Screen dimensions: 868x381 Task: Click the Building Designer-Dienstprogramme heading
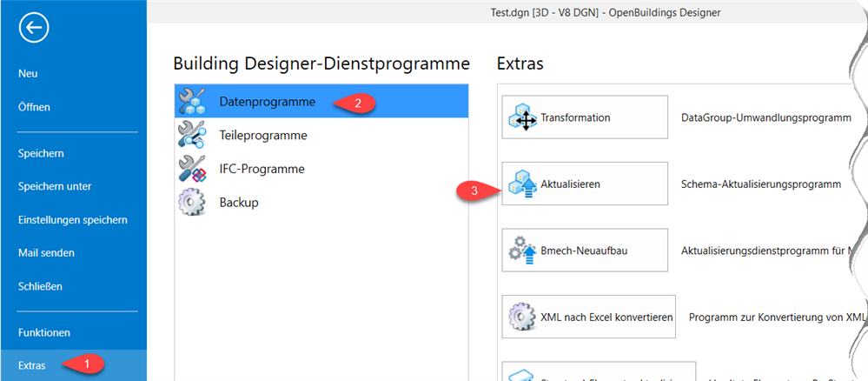[x=321, y=63]
